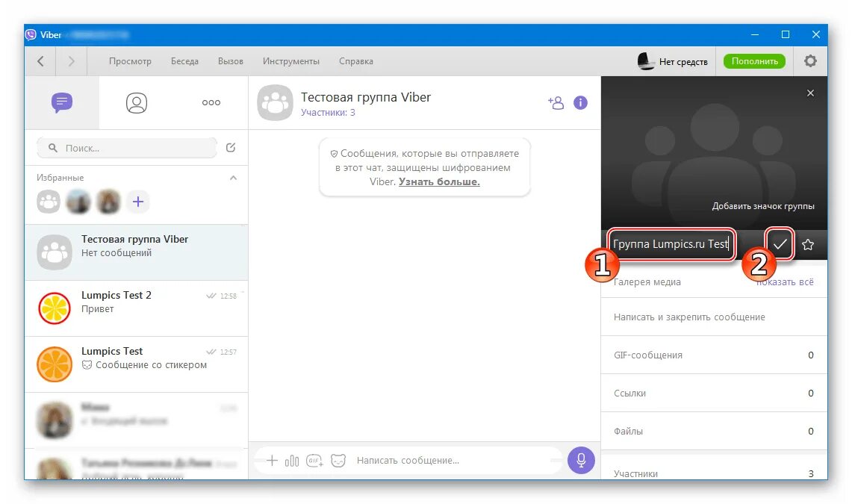Open the Узнать больше link
This screenshot has width=852, height=504.
439,181
